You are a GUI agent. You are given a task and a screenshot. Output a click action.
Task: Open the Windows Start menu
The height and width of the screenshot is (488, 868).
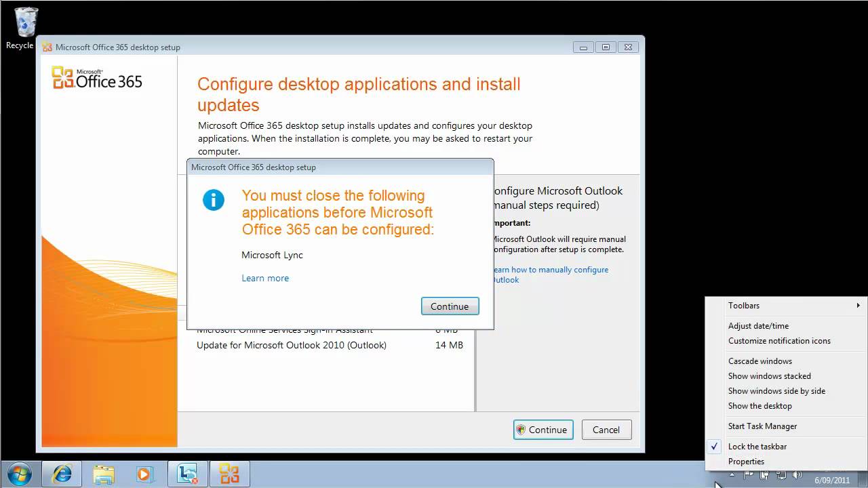pyautogui.click(x=19, y=474)
